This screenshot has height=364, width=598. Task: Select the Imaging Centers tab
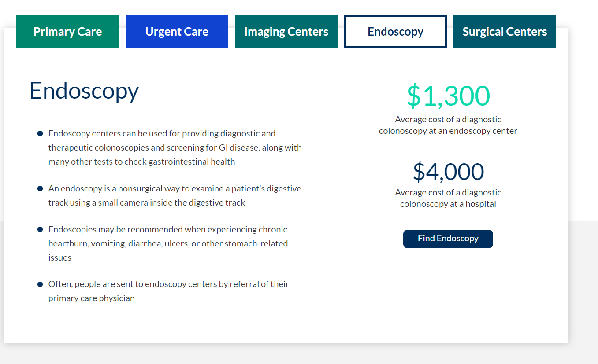tap(286, 32)
